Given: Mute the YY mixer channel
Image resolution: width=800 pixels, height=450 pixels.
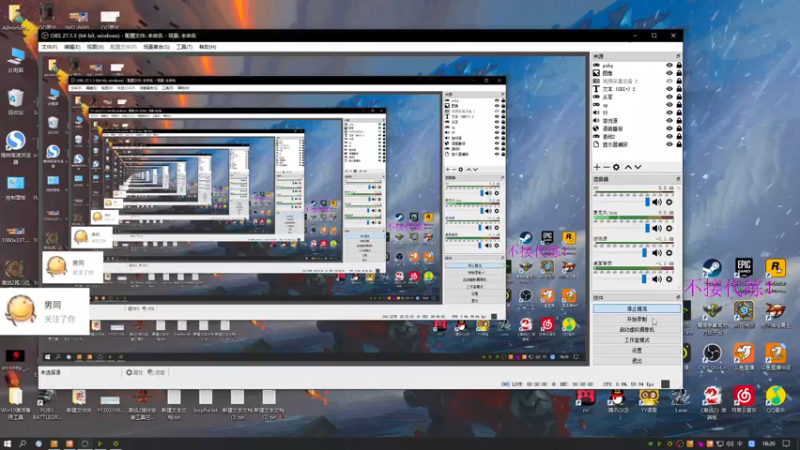Looking at the screenshot, I should (x=657, y=203).
